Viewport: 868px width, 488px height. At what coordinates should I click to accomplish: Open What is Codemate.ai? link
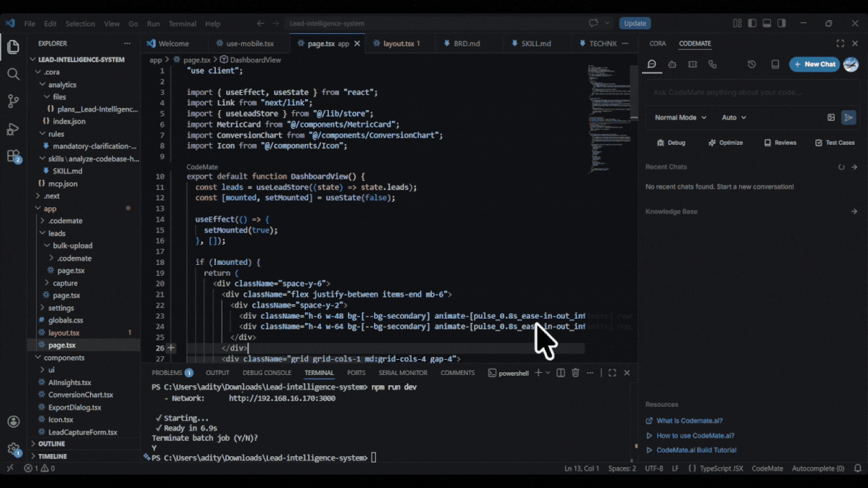pos(689,421)
